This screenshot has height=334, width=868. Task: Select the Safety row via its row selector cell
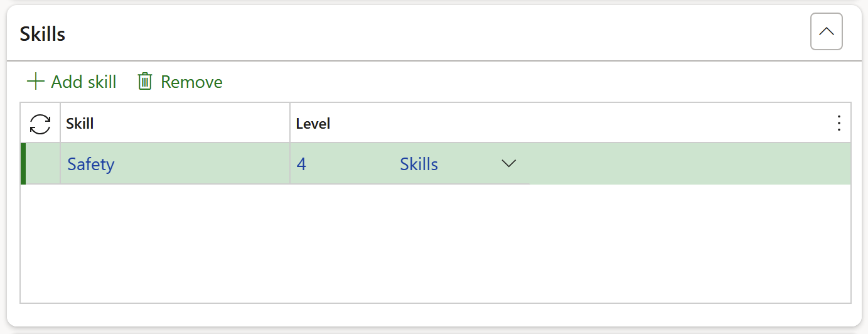point(43,164)
